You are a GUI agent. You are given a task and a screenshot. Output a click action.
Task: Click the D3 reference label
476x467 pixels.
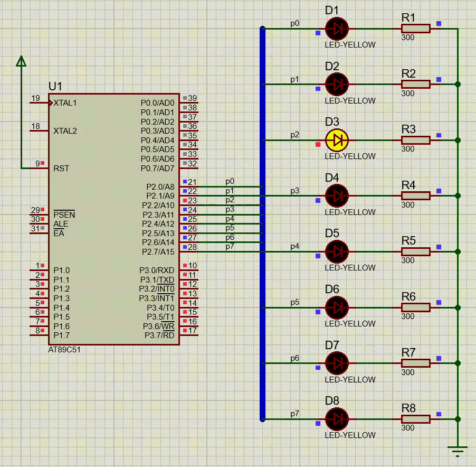tap(332, 122)
